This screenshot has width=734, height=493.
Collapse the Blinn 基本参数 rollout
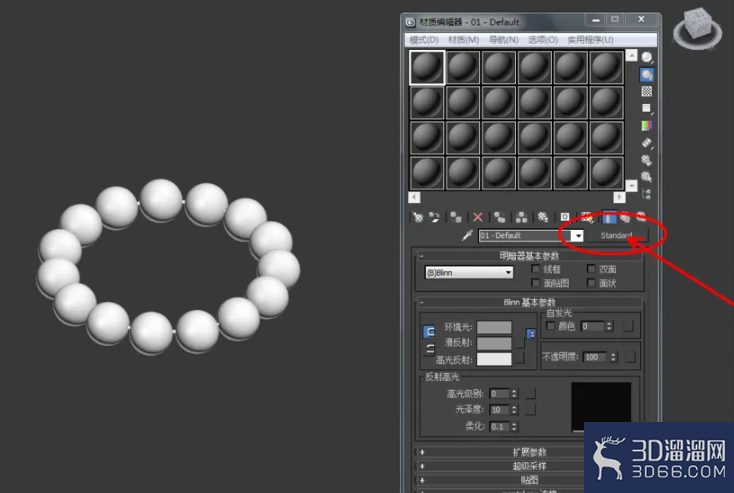click(529, 302)
